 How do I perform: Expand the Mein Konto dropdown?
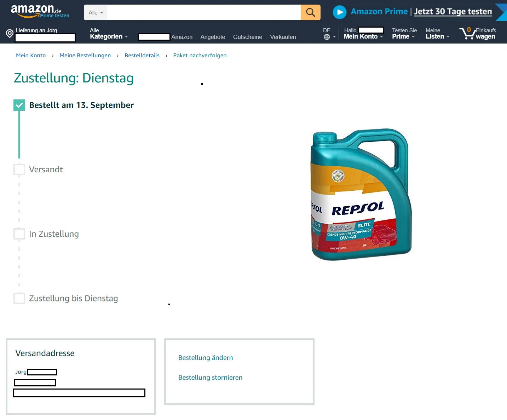click(363, 34)
